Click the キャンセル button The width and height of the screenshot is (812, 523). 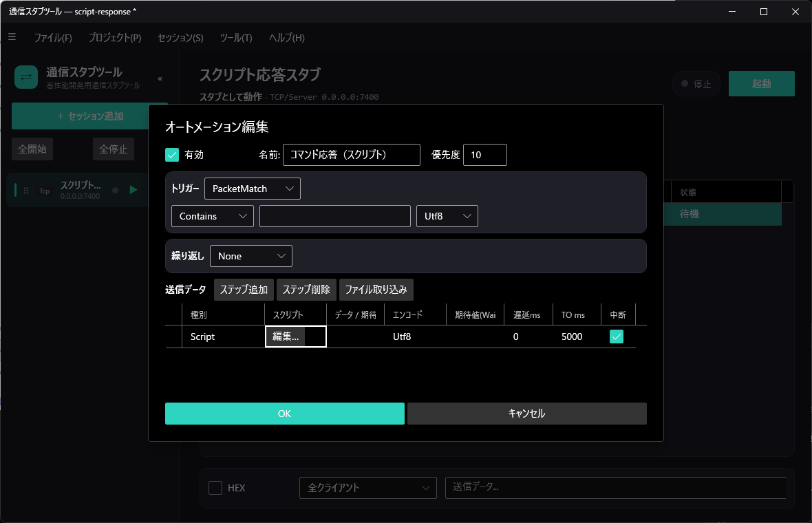point(526,414)
